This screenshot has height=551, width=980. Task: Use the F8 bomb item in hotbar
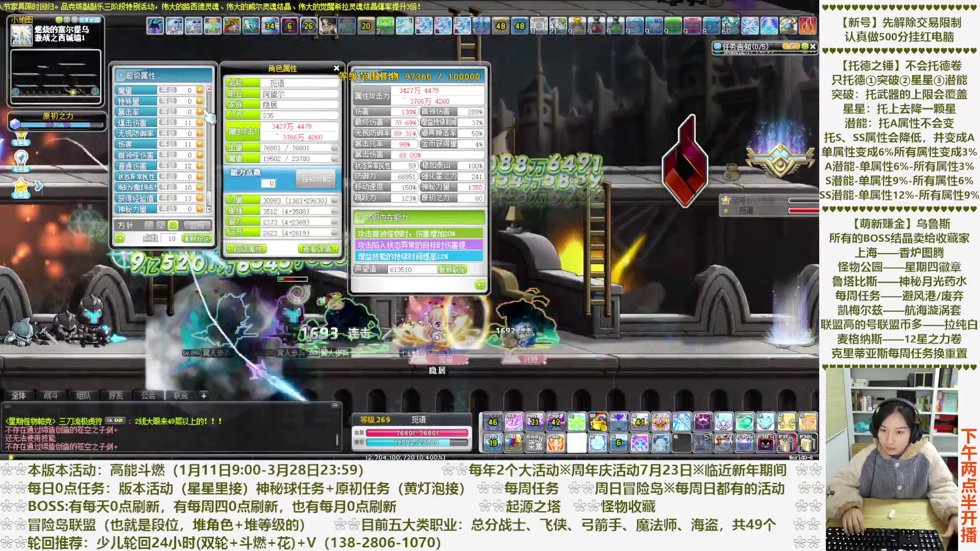[723, 443]
